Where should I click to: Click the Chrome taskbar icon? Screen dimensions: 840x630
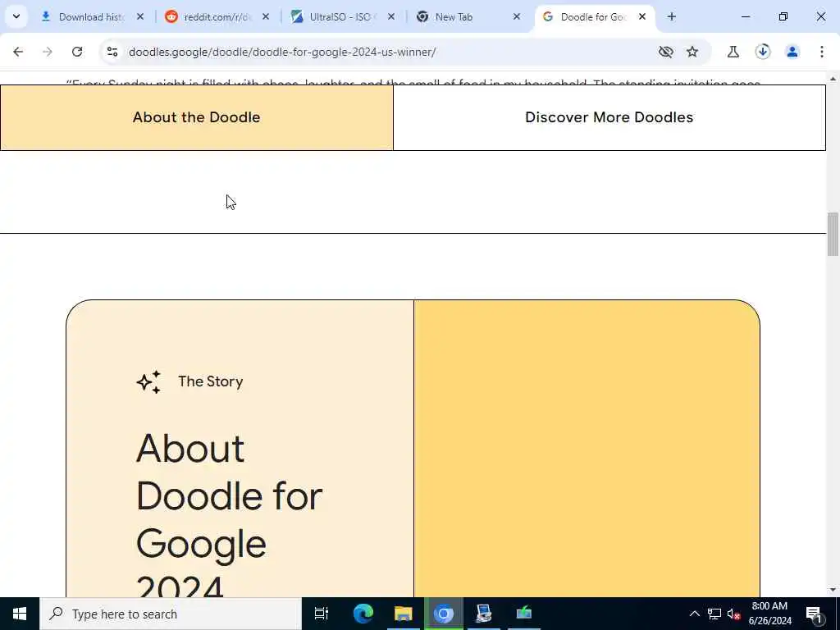(444, 614)
